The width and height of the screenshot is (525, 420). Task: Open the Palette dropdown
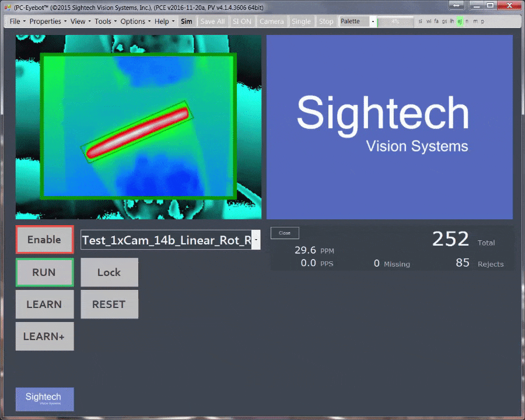pyautogui.click(x=358, y=22)
